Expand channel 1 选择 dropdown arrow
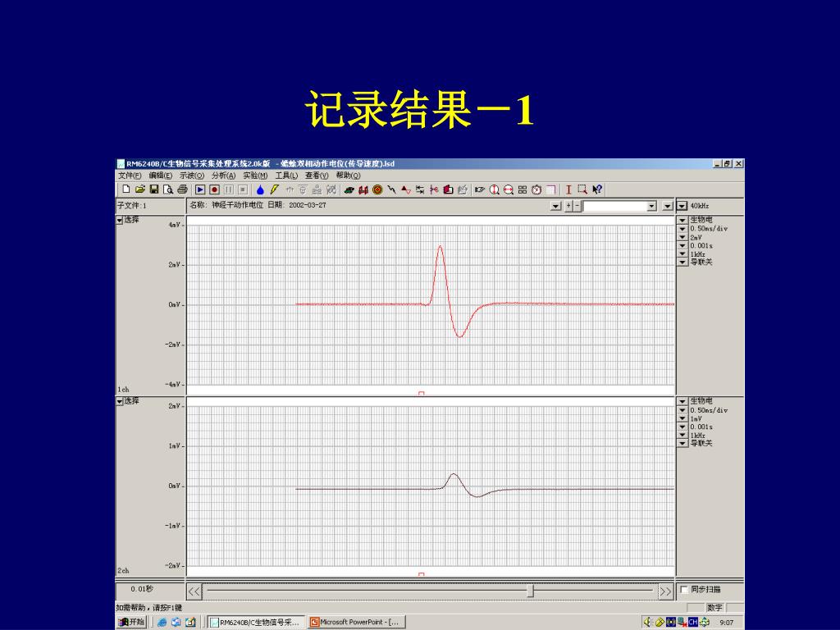 120,220
